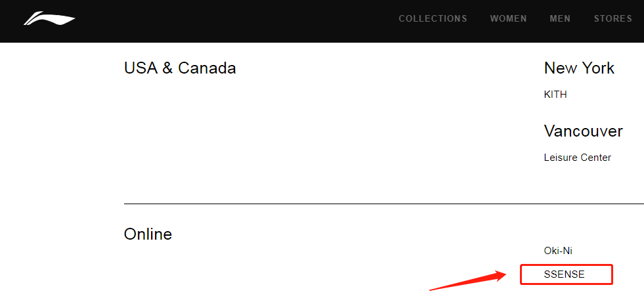Click the USA & Canada region heading
Viewport: 644px width, 304px height.
pyautogui.click(x=180, y=68)
